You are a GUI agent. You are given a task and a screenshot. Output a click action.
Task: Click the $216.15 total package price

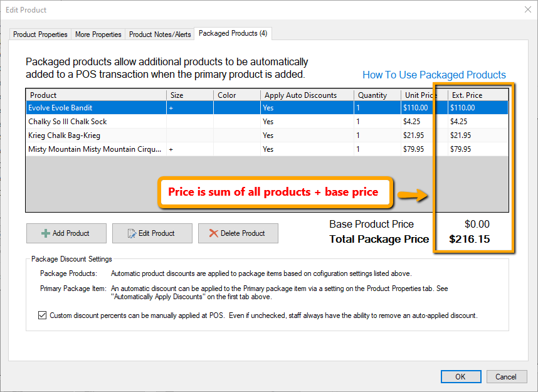470,239
